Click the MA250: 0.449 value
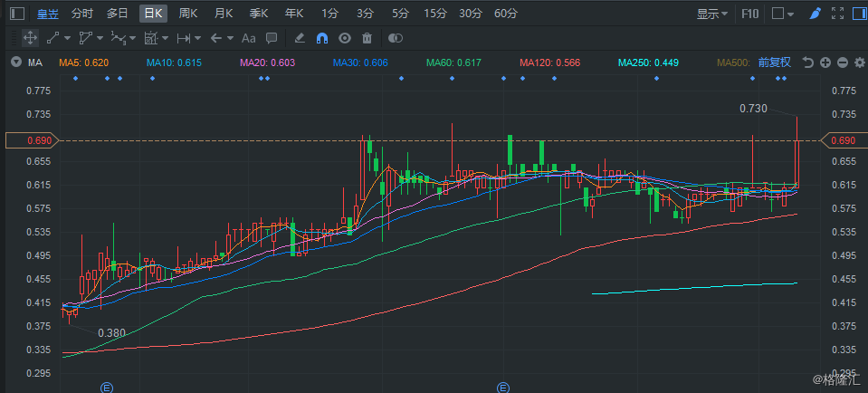The image size is (868, 393). (x=648, y=62)
